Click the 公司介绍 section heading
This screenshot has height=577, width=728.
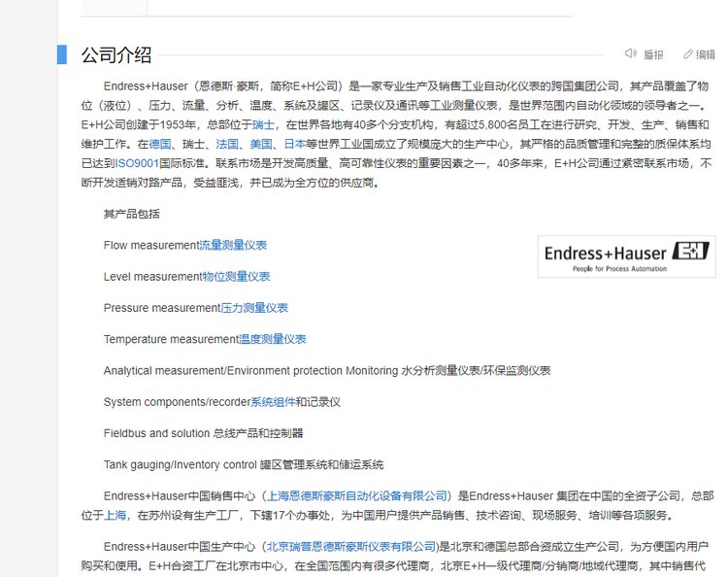point(116,54)
